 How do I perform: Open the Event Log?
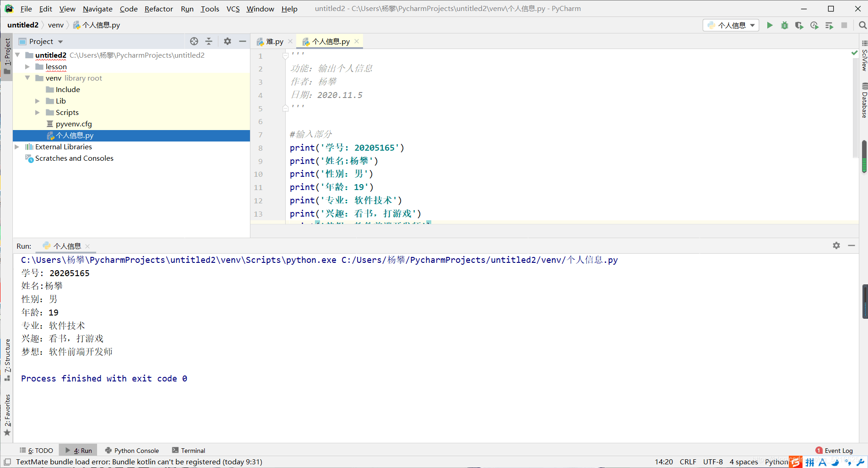click(x=838, y=450)
